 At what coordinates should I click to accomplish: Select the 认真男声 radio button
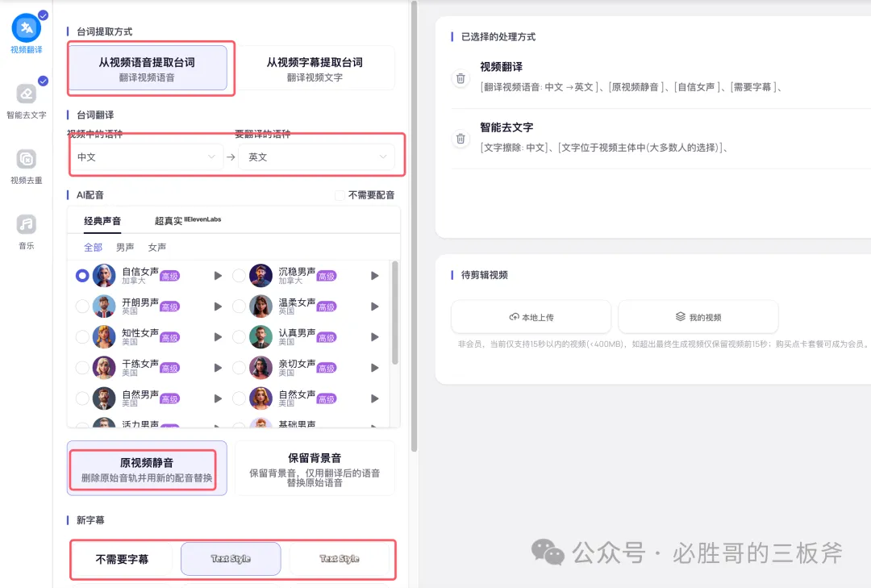tap(239, 337)
